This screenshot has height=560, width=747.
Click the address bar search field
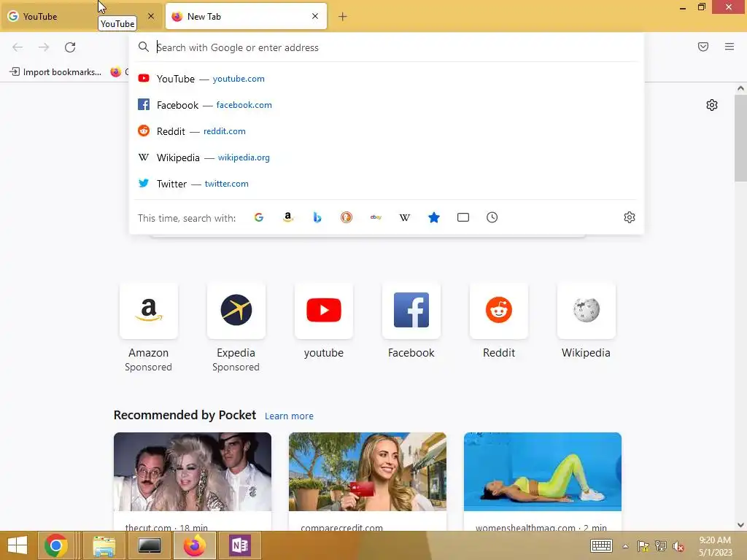tap(386, 47)
